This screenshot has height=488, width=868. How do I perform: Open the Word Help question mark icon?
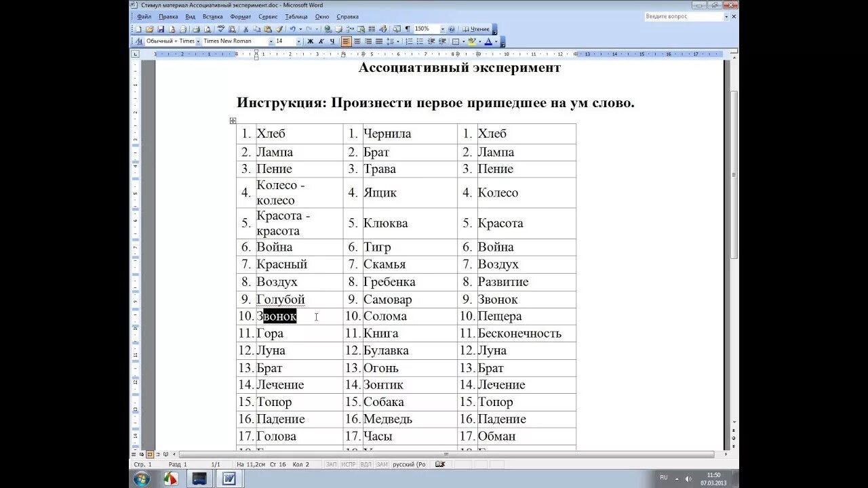(x=452, y=29)
